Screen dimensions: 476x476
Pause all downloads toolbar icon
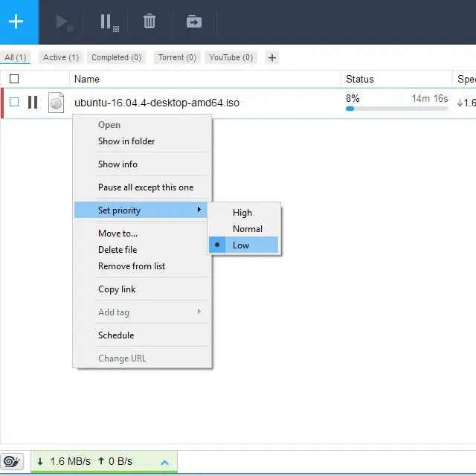click(x=109, y=22)
